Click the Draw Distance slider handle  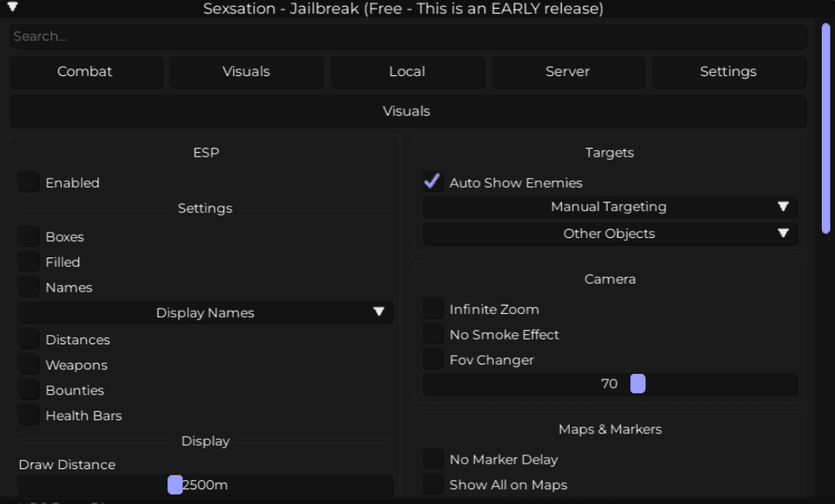click(175, 485)
